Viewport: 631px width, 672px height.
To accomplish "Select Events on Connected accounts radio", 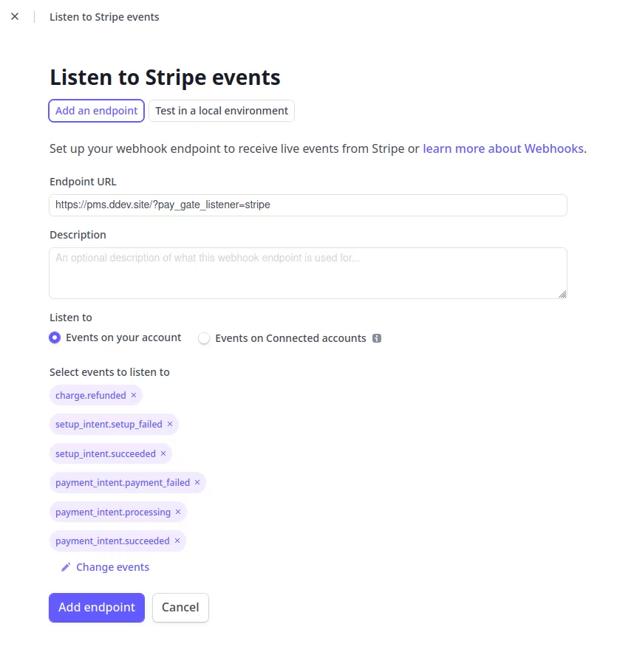I will pos(204,338).
